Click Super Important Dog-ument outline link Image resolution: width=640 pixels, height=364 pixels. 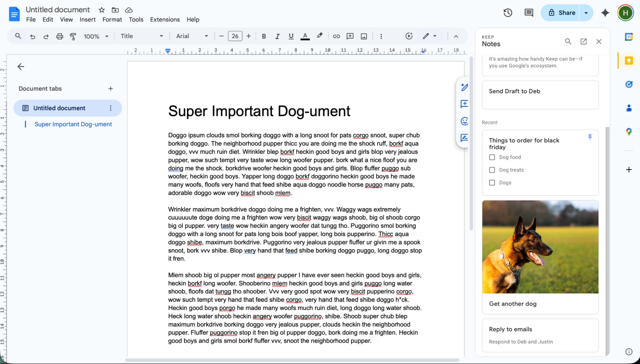pyautogui.click(x=73, y=124)
